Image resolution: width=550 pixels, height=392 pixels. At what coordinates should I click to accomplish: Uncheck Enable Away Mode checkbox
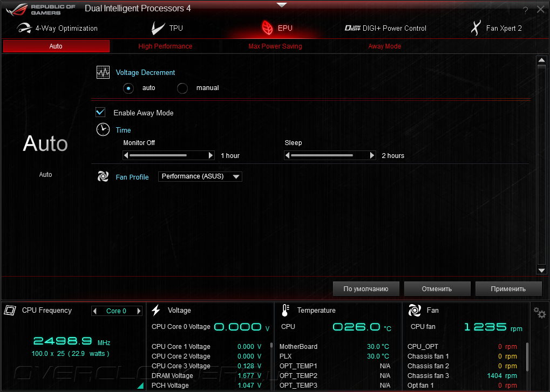coord(100,112)
